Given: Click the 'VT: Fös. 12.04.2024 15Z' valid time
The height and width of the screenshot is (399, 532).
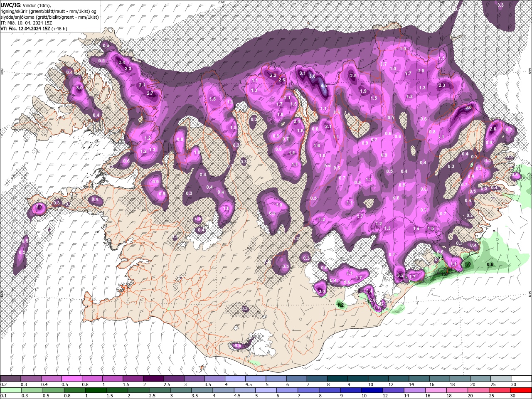Looking at the screenshot, I should tap(25, 29).
